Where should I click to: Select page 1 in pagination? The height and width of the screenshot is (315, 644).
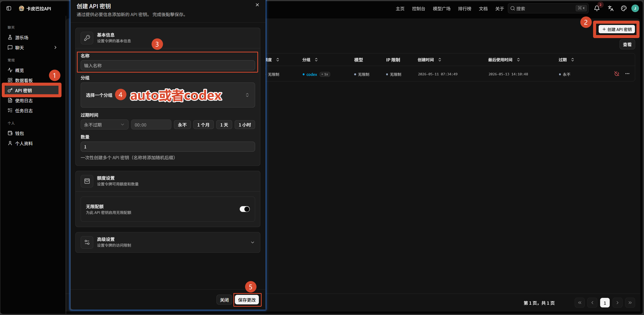tap(605, 303)
